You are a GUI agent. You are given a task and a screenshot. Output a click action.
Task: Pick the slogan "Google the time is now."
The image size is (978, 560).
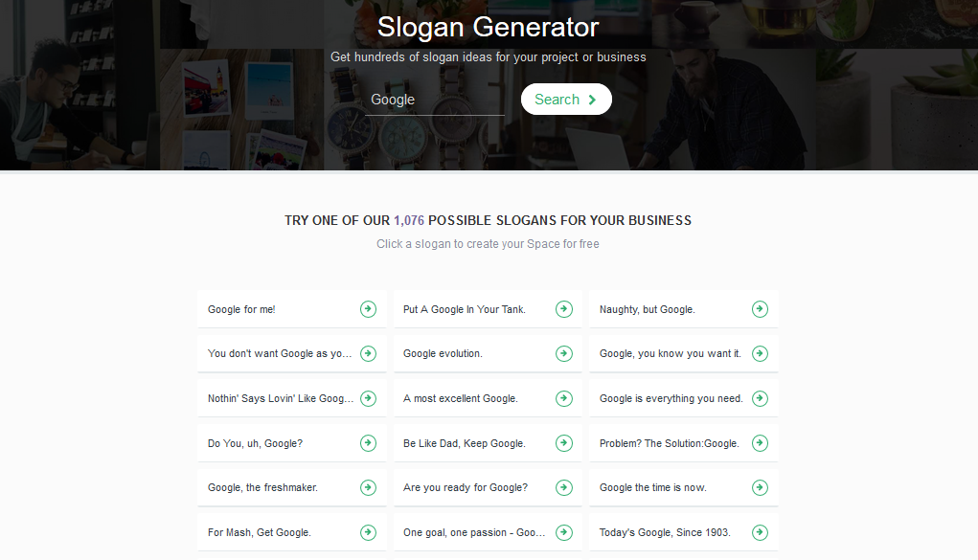(x=684, y=487)
